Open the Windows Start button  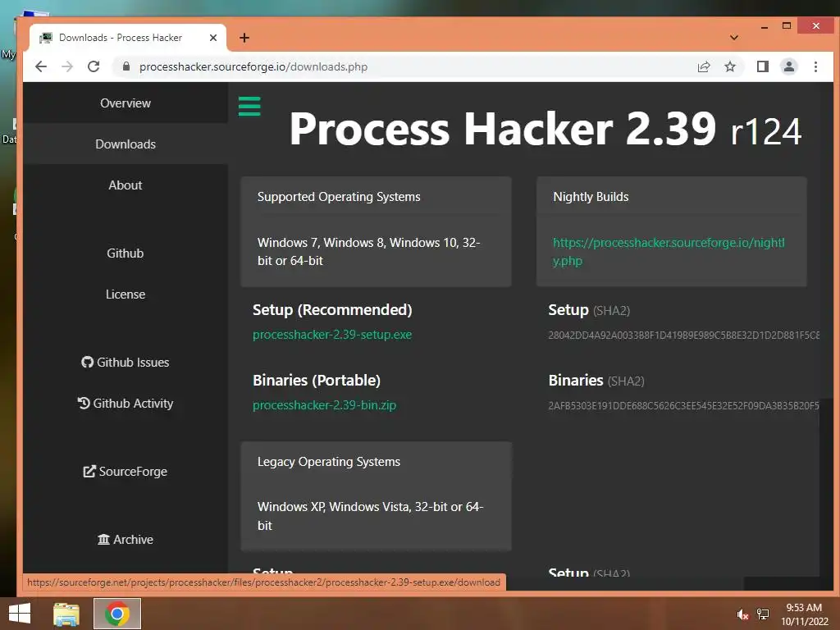(x=20, y=614)
